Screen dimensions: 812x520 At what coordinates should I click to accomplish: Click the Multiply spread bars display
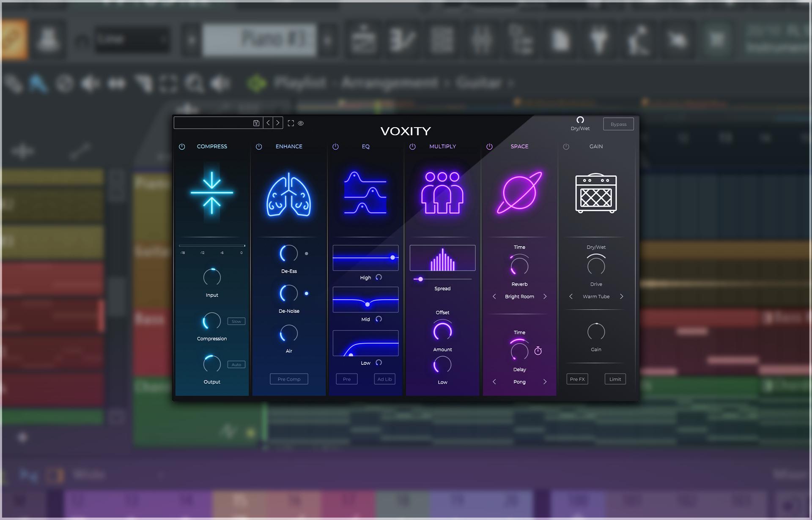point(442,258)
